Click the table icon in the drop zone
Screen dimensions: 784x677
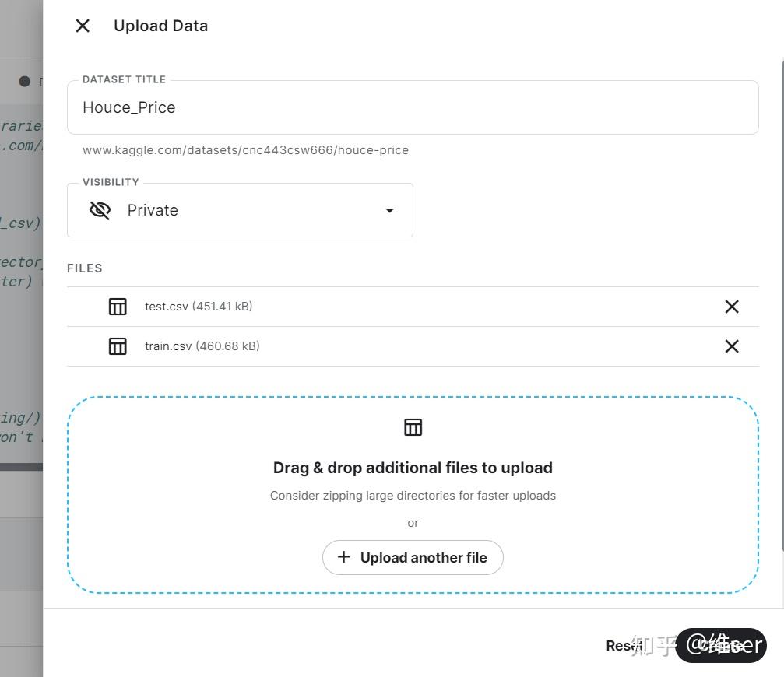(413, 427)
